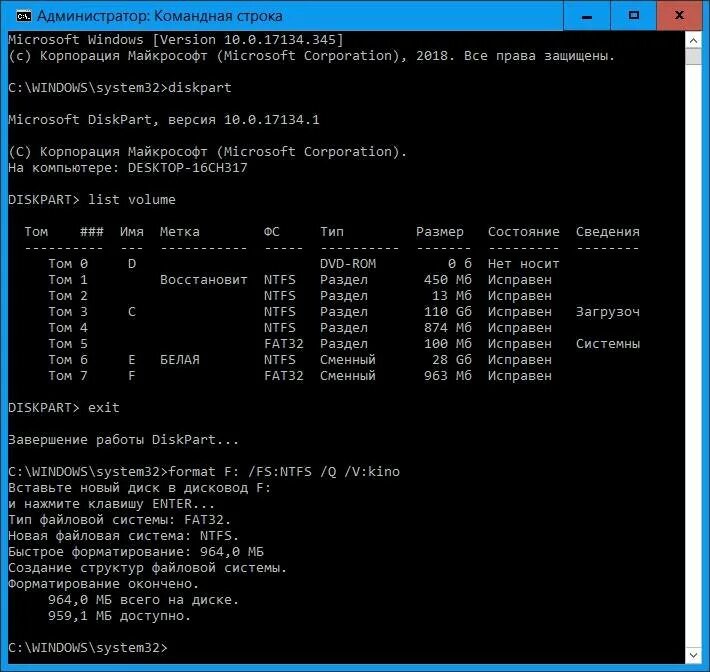710x672 pixels.
Task: Click the '110 Gб' size value
Action: (x=447, y=312)
